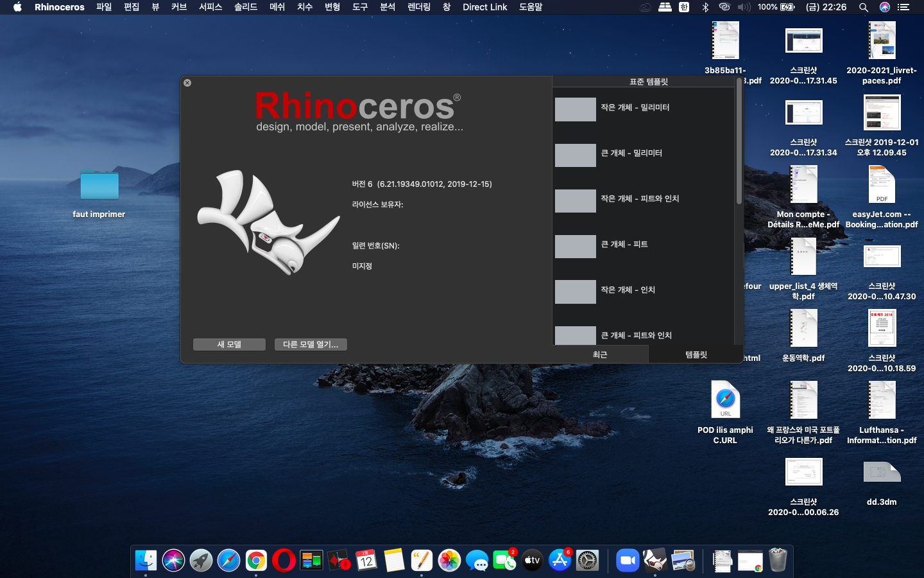Open Launchpad from the Dock
This screenshot has height=578, width=924.
tap(201, 561)
